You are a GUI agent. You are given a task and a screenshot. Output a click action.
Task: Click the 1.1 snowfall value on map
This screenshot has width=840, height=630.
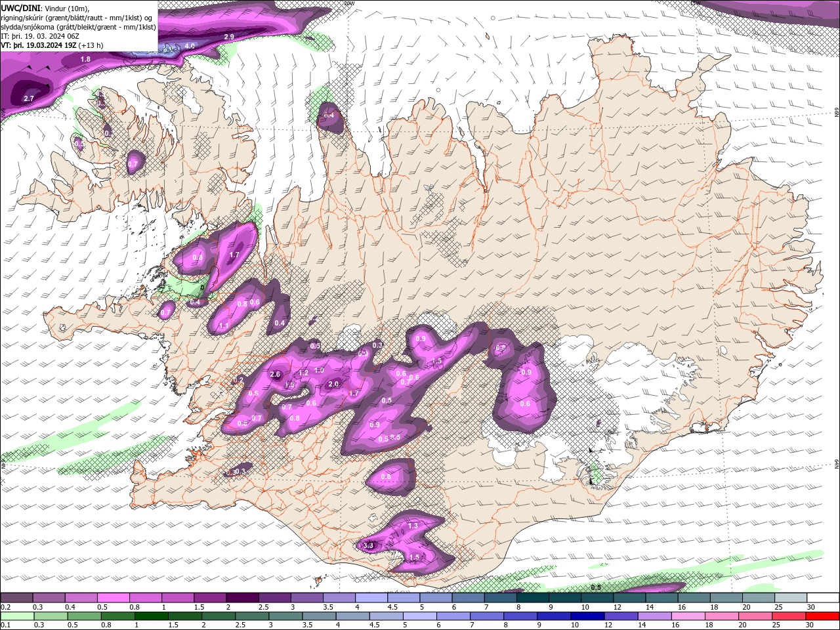[224, 325]
